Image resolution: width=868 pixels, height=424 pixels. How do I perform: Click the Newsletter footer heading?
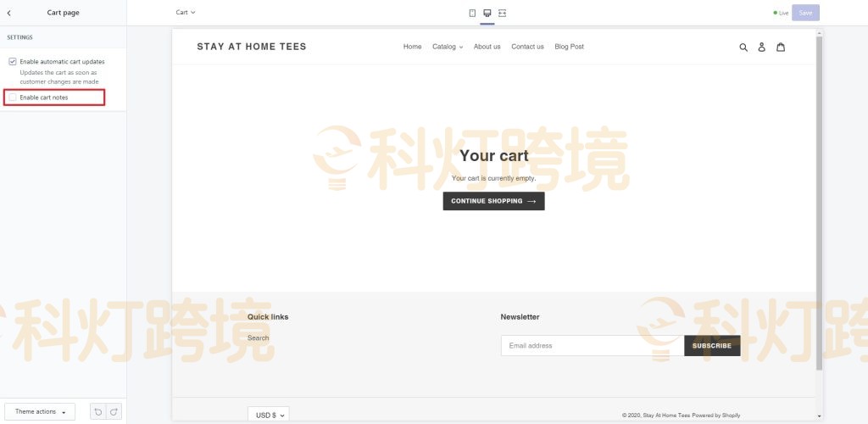coord(520,316)
